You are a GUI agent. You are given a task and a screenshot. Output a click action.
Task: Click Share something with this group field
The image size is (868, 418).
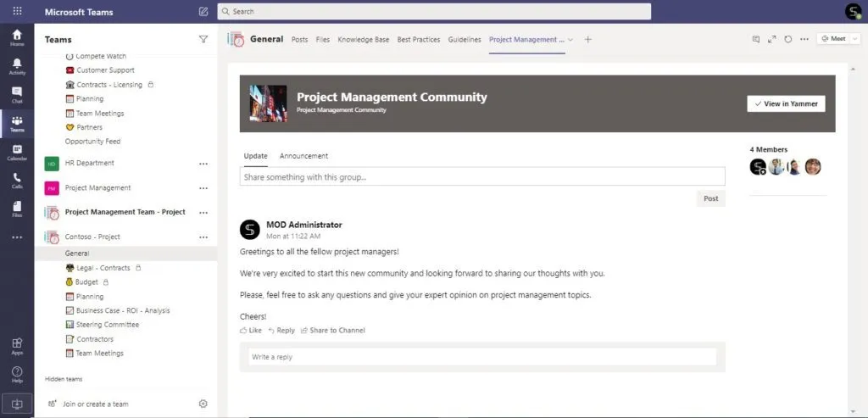coord(482,176)
